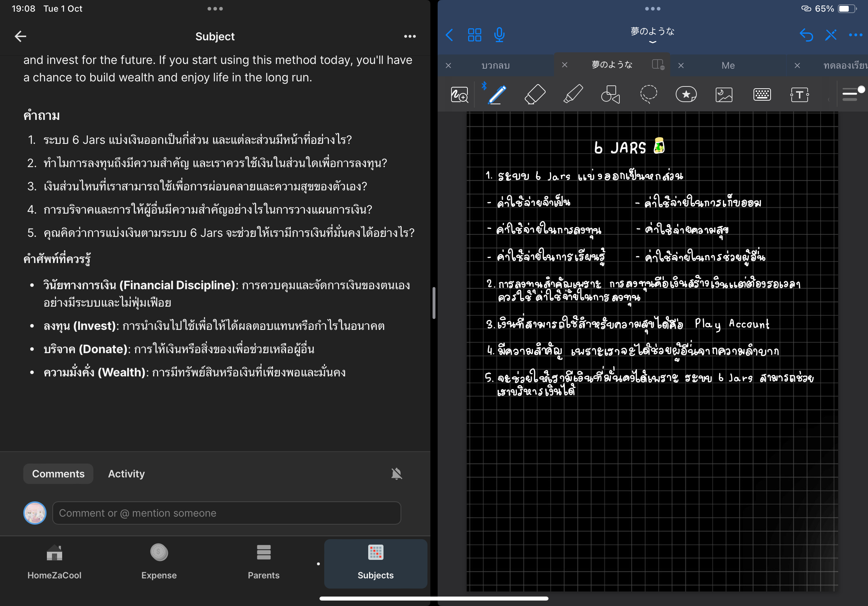Open the zoom window tool
The height and width of the screenshot is (606, 868).
(x=459, y=94)
